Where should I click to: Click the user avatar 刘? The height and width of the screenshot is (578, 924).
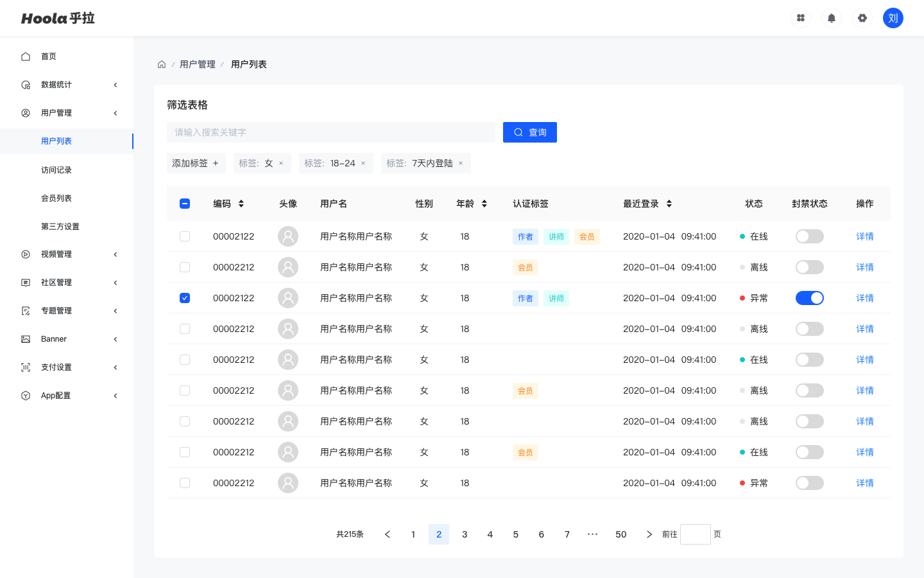pyautogui.click(x=893, y=18)
